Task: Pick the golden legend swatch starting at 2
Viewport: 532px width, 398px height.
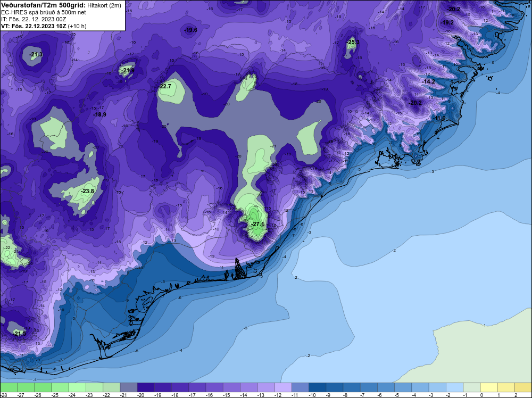Action: click(523, 387)
